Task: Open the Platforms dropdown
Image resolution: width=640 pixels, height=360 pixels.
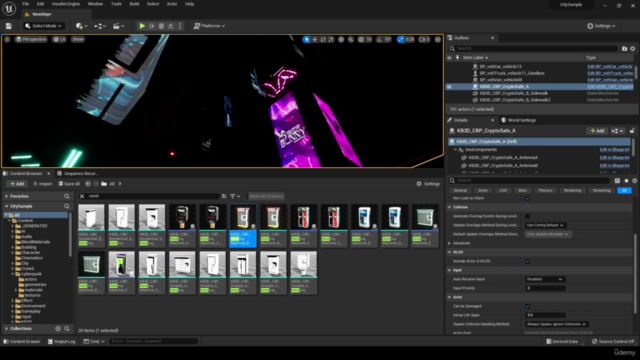Action: (209, 26)
